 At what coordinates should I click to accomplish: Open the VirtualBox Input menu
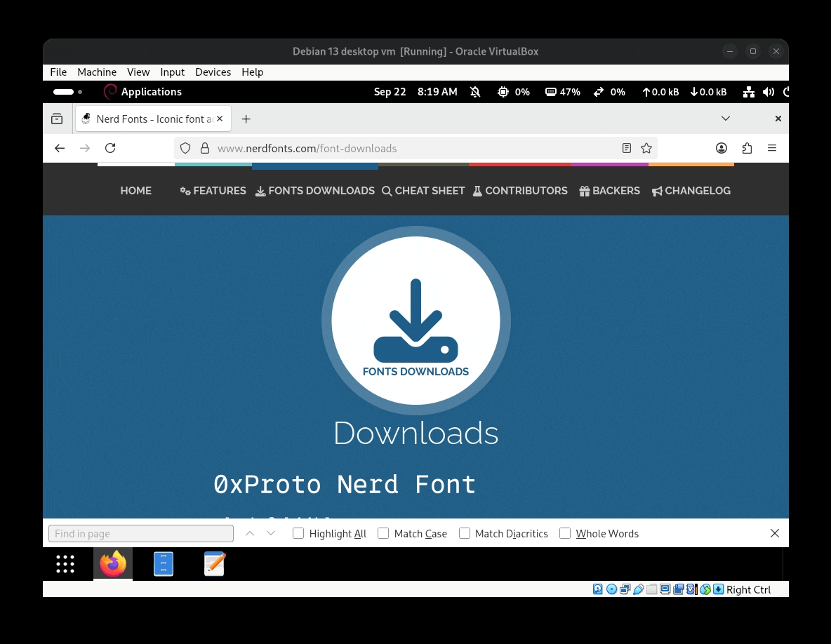coord(173,72)
